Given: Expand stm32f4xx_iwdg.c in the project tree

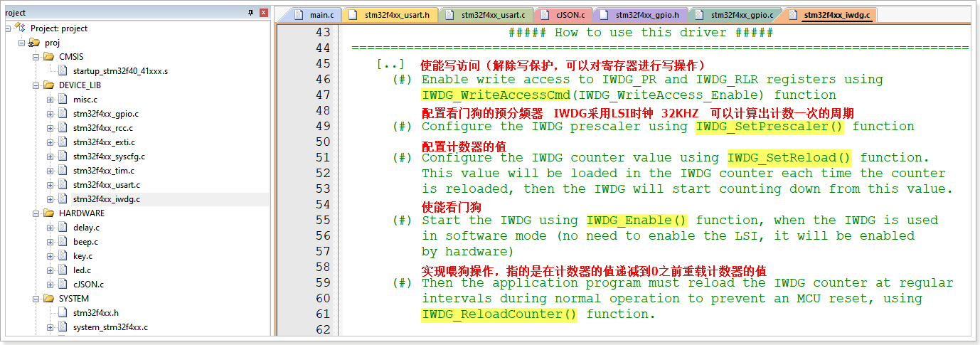Looking at the screenshot, I should (x=50, y=199).
